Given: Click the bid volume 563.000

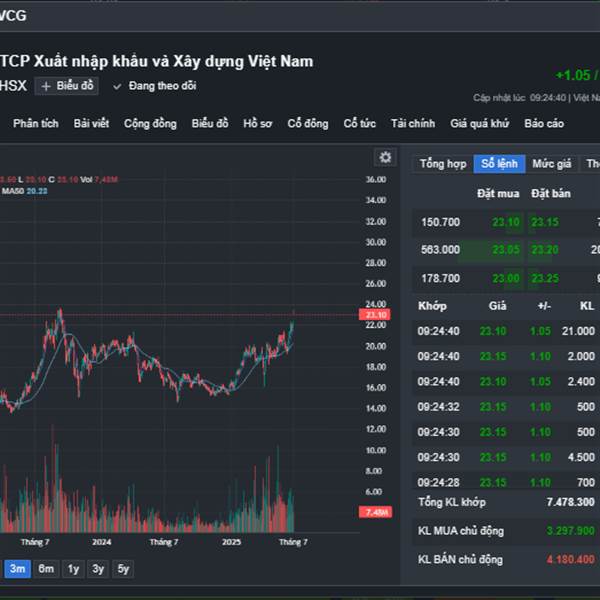Looking at the screenshot, I should (440, 250).
